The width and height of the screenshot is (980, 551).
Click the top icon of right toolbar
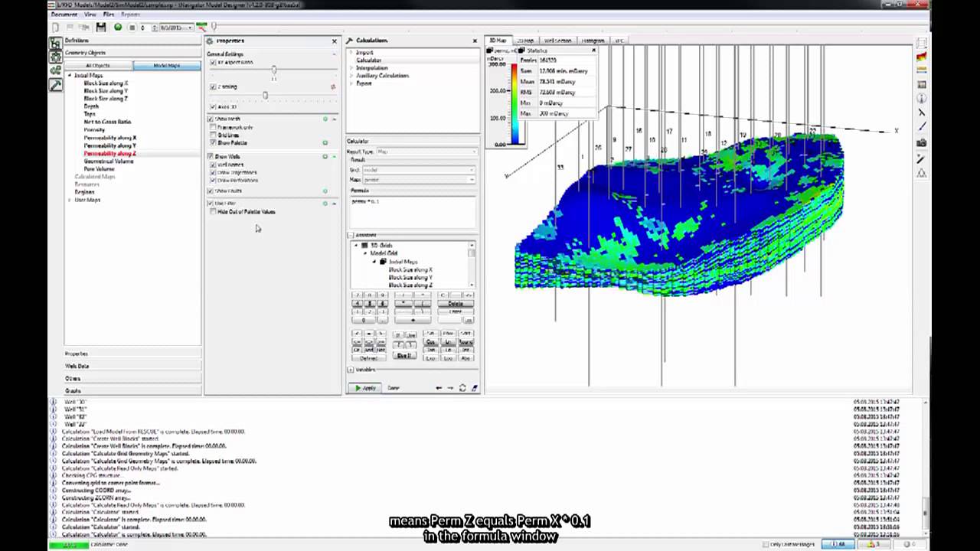pyautogui.click(x=922, y=43)
